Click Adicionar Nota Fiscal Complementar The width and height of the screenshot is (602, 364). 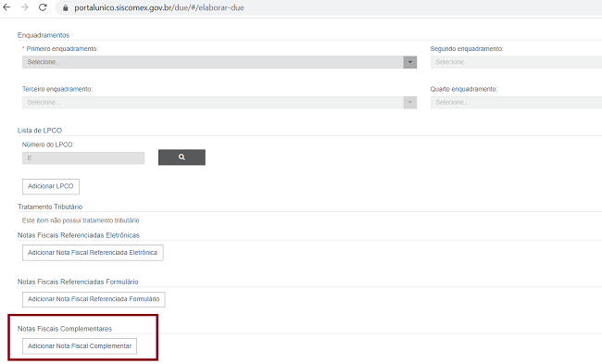(x=80, y=346)
